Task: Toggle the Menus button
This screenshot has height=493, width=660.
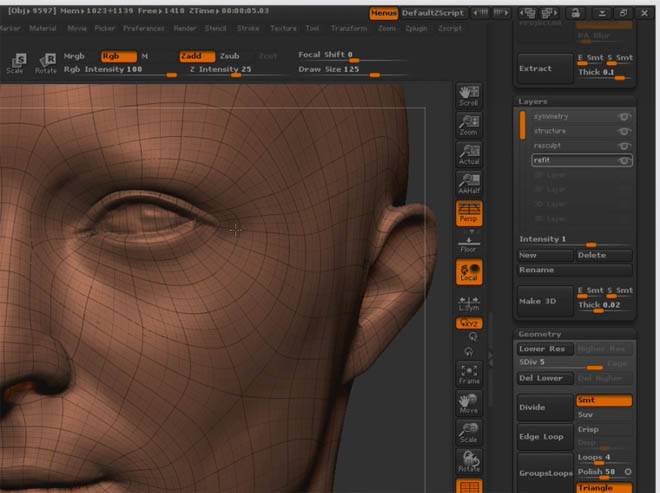Action: click(383, 13)
